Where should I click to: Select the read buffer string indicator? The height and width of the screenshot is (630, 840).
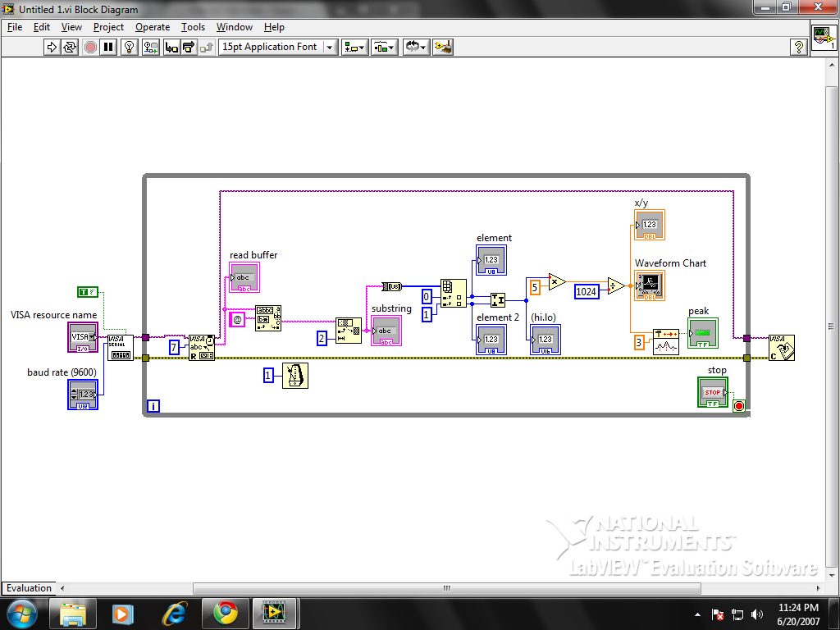point(244,277)
